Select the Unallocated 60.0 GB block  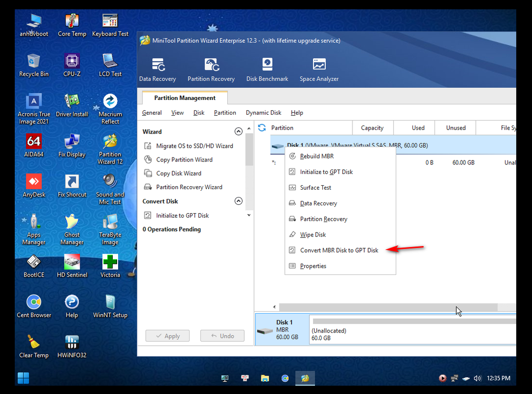[x=412, y=329]
